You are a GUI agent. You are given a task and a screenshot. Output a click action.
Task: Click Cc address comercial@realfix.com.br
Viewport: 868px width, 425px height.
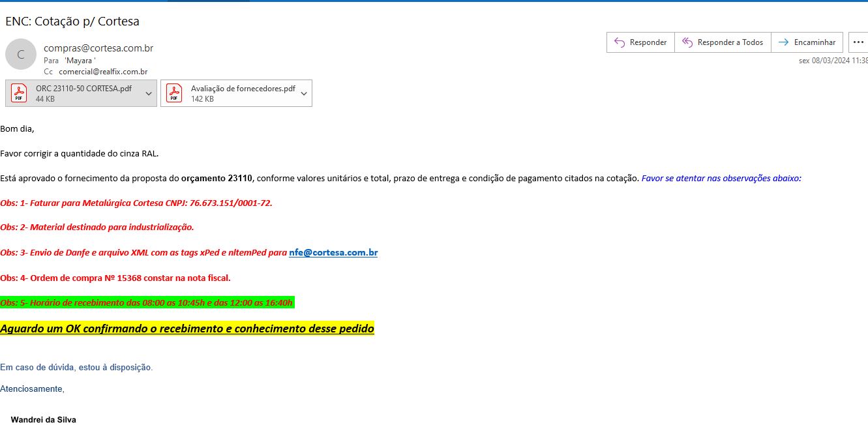103,72
